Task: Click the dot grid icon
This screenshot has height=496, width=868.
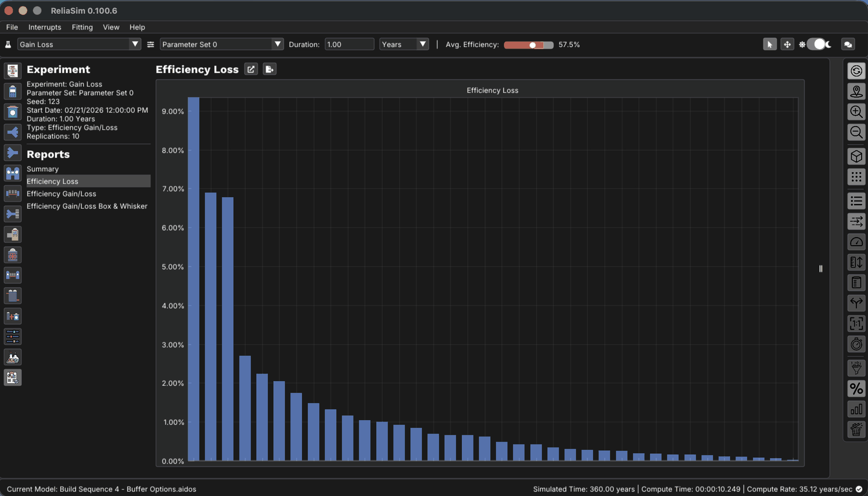Action: coord(856,177)
